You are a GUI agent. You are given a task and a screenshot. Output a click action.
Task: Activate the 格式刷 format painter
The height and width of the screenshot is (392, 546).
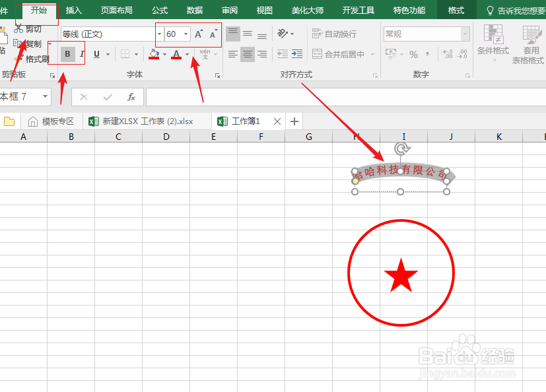34,59
